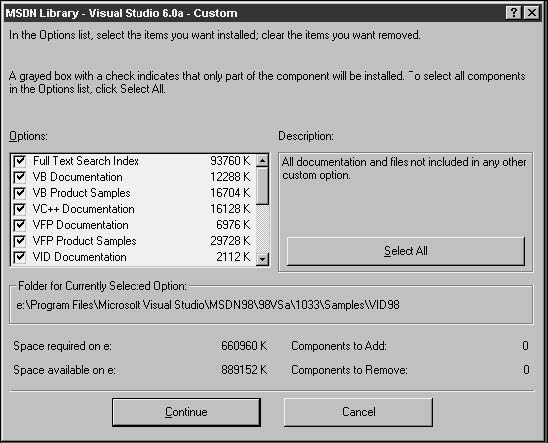The height and width of the screenshot is (443, 548).
Task: Click the Components to Remove label
Action: (x=349, y=370)
